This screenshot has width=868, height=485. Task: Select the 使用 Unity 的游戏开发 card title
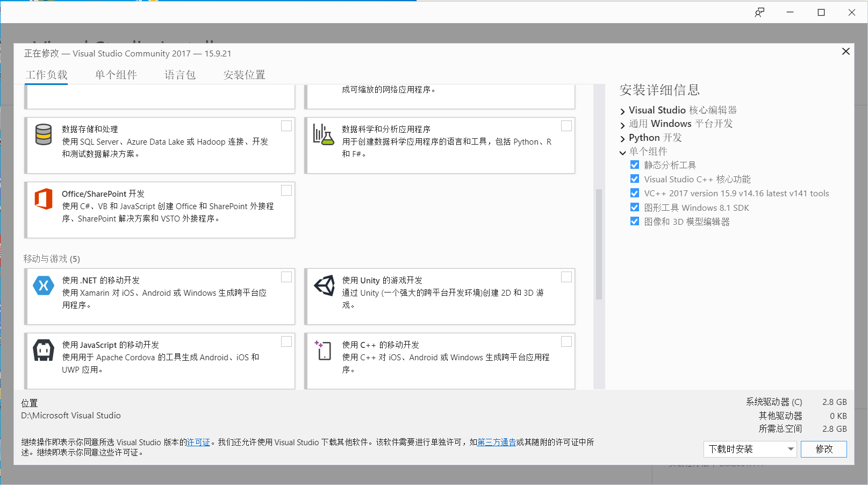coord(382,280)
